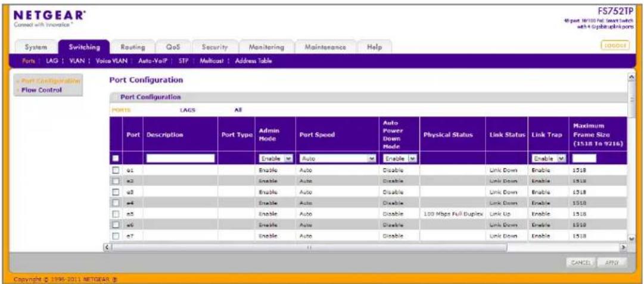Click 'Link Up' status for e5
Image resolution: width=644 pixels, height=284 pixels.
coord(499,214)
